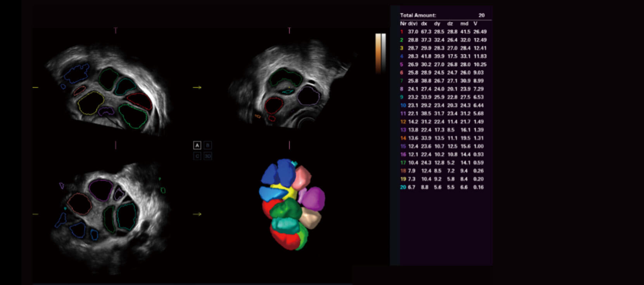Select follicle row 10 with volume 6.44
The height and width of the screenshot is (285, 644).
(x=443, y=105)
